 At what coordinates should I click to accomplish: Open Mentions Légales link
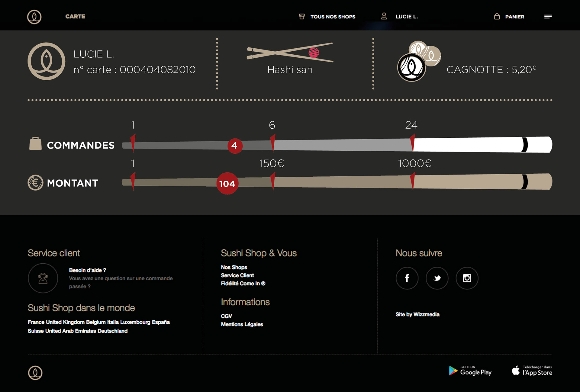242,324
